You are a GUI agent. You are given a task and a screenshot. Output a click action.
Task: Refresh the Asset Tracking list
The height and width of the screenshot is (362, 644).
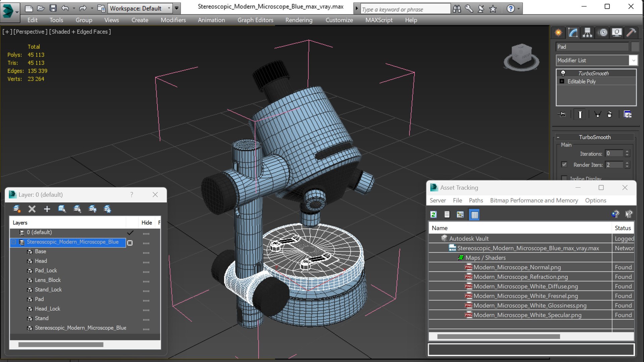click(x=434, y=215)
